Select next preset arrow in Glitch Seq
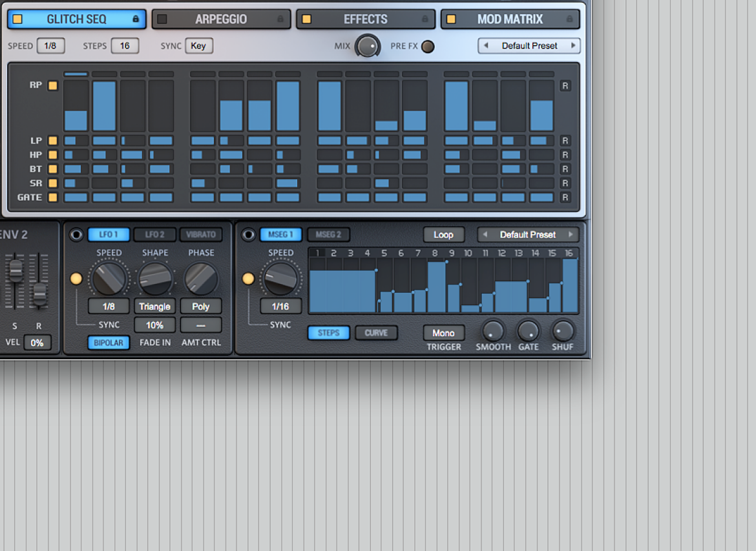The width and height of the screenshot is (756, 551). click(572, 45)
